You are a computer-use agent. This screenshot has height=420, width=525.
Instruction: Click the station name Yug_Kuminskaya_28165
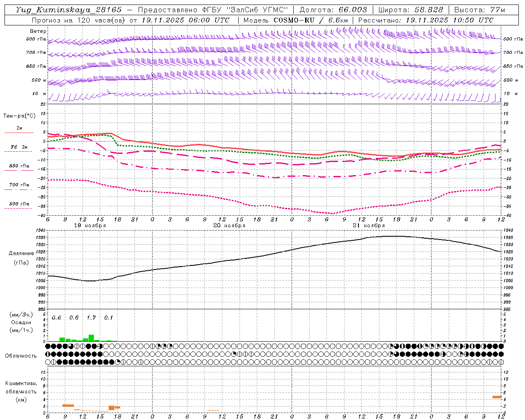coord(69,10)
